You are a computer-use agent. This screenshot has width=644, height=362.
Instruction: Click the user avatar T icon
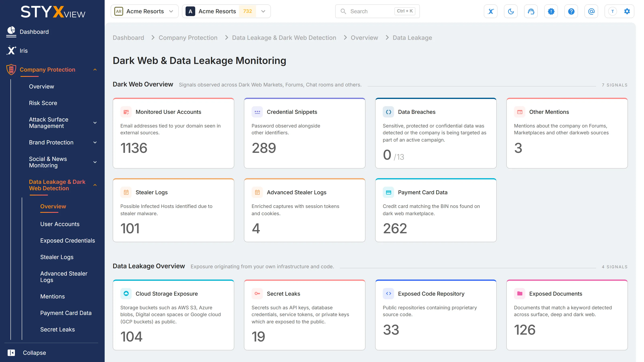(x=612, y=11)
